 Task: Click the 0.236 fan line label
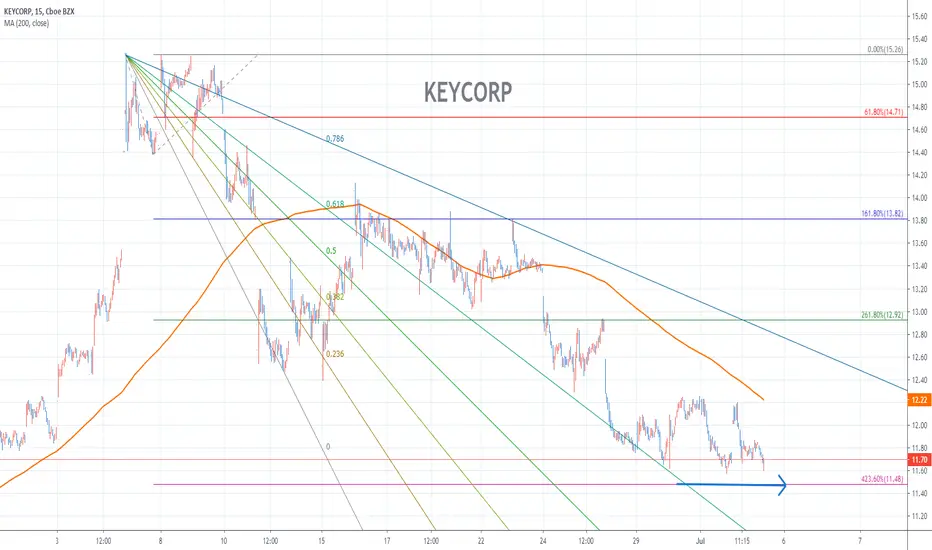pos(335,354)
